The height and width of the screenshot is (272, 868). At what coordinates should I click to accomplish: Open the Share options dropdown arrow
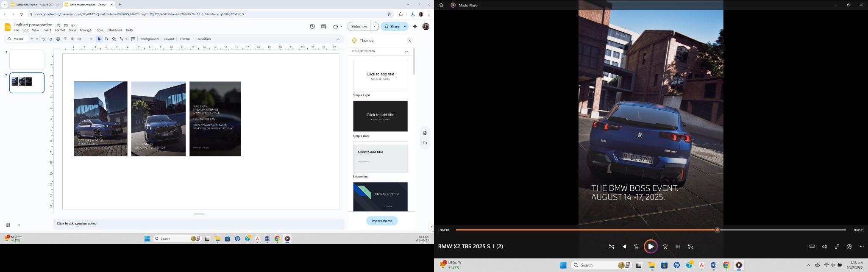405,26
